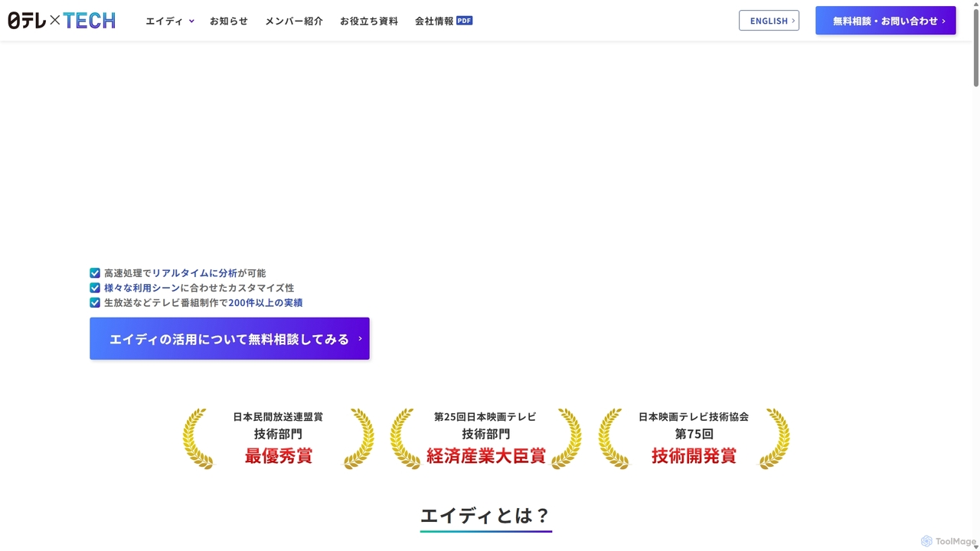Open the 日テレ×TECH logo home link
The image size is (980, 551).
pyautogui.click(x=61, y=21)
